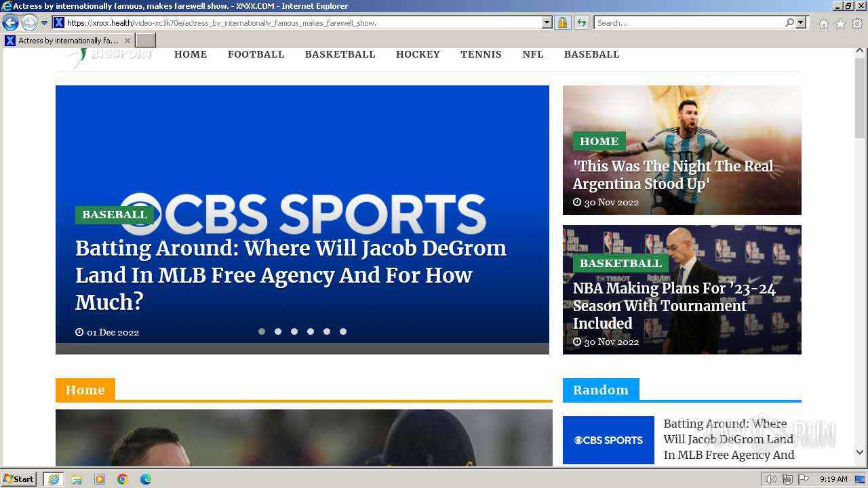Click the Home icon in IE toolbar
The image size is (868, 488).
coord(823,24)
